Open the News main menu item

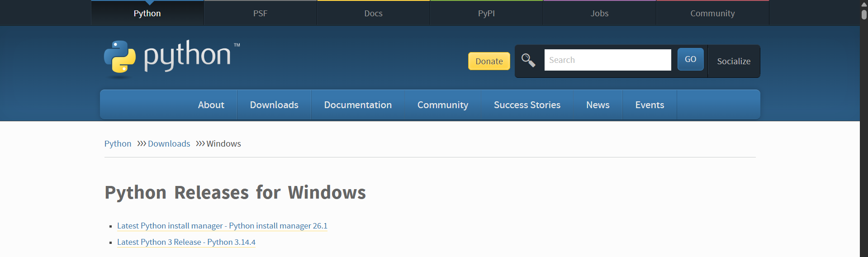[x=598, y=105]
